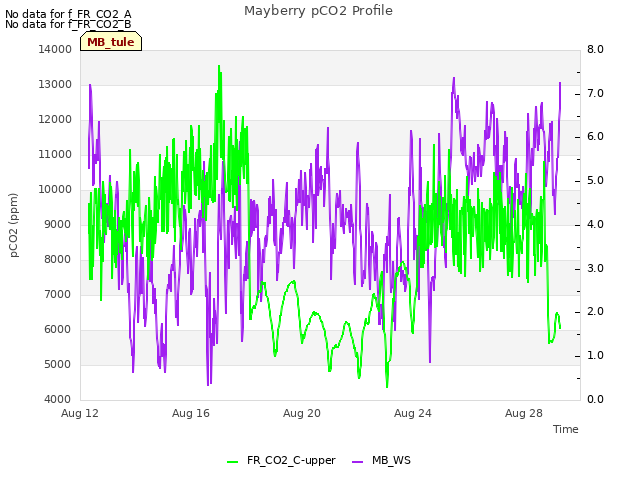Click the 1.0 right axis value
Image resolution: width=640 pixels, height=480 pixels.
tap(595, 356)
